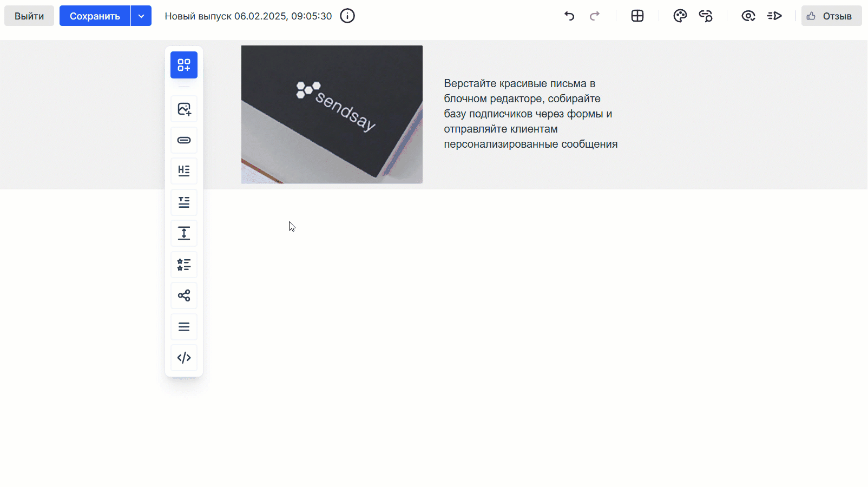Add the social share block

pos(184,295)
